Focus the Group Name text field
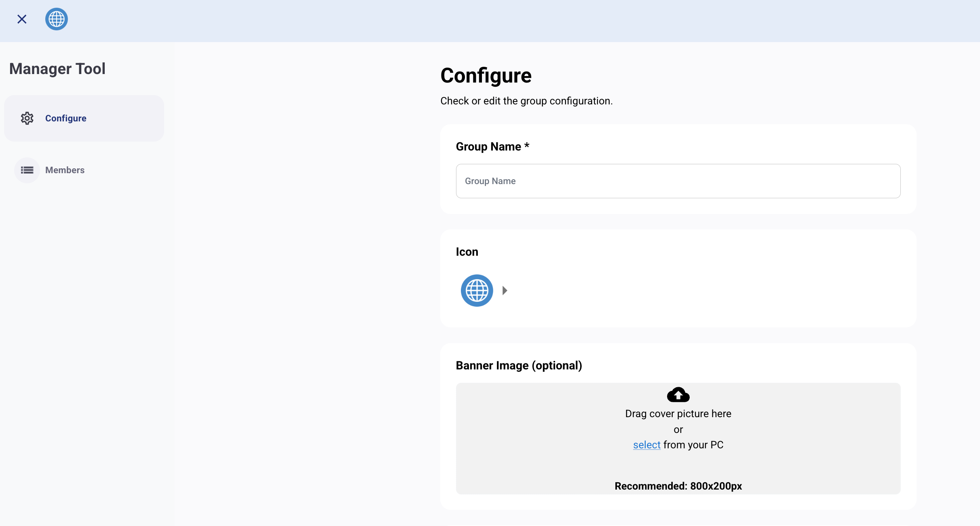980x526 pixels. pyautogui.click(x=678, y=181)
